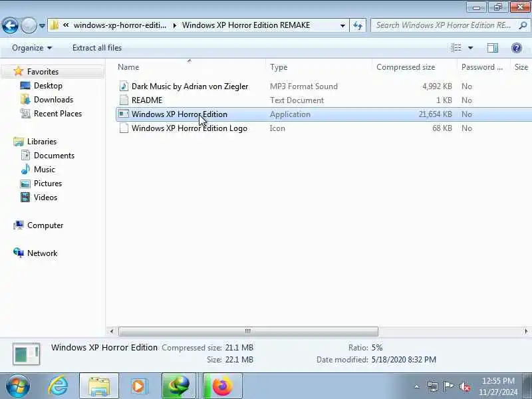The height and width of the screenshot is (399, 532).
Task: Open Videos library
Action: [x=45, y=198]
